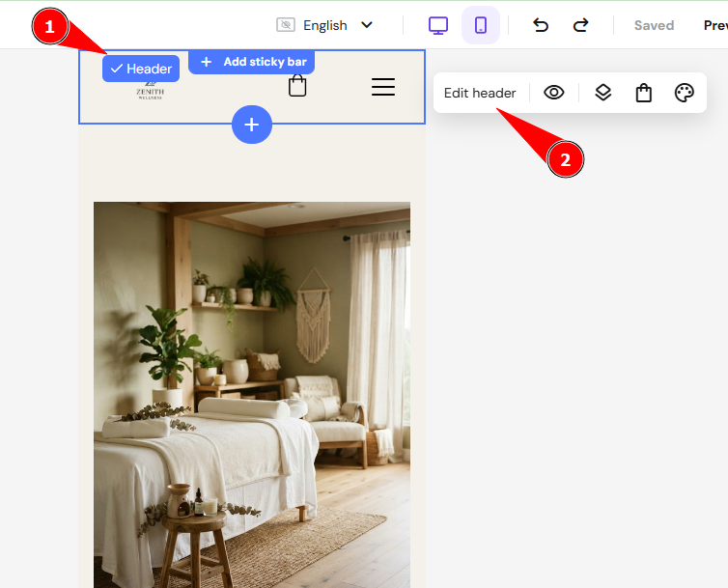This screenshot has height=588, width=728.
Task: Expand language list using chevron arrow
Action: click(x=367, y=24)
